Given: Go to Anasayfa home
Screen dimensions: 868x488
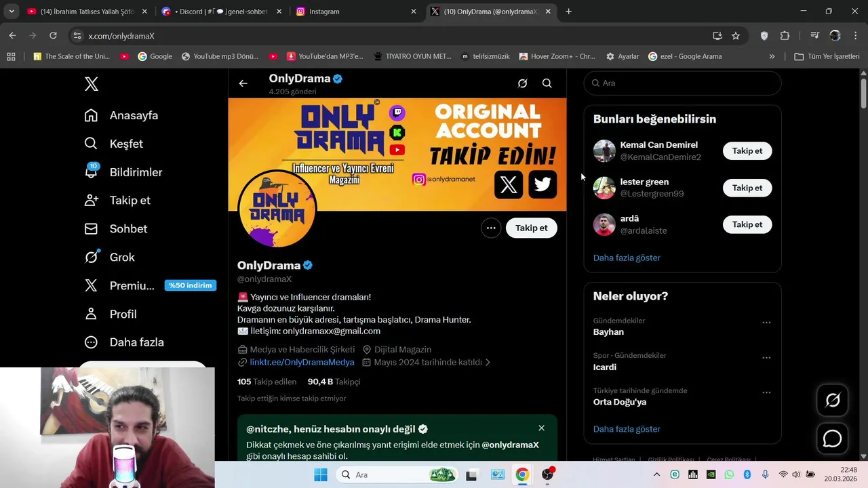Looking at the screenshot, I should [121, 115].
